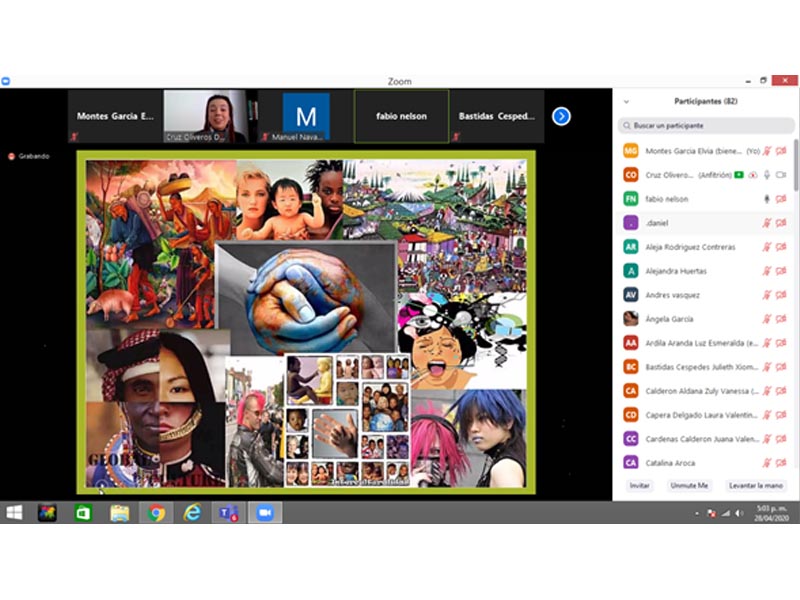Click the CD avatar of Capera Delgado

[631, 415]
